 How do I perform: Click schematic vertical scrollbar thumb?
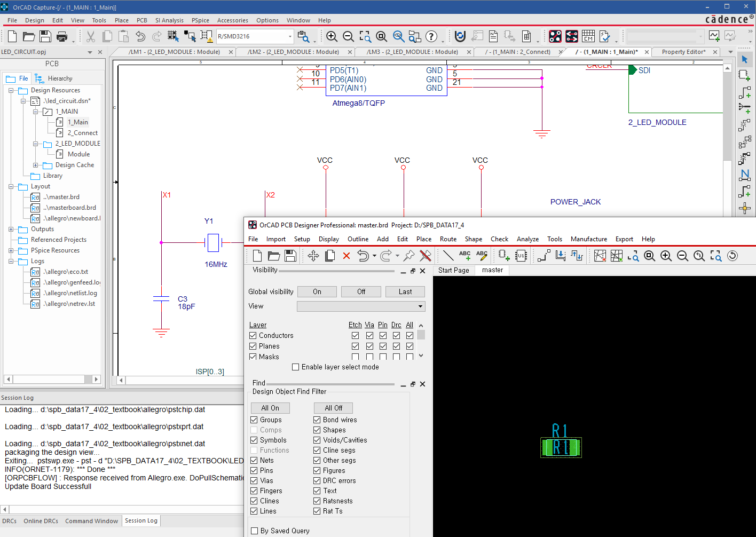pyautogui.click(x=727, y=116)
